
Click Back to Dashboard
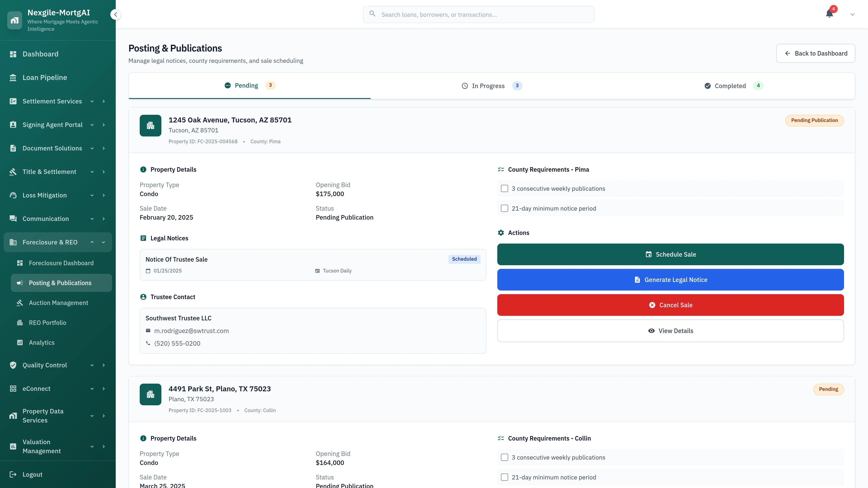815,53
